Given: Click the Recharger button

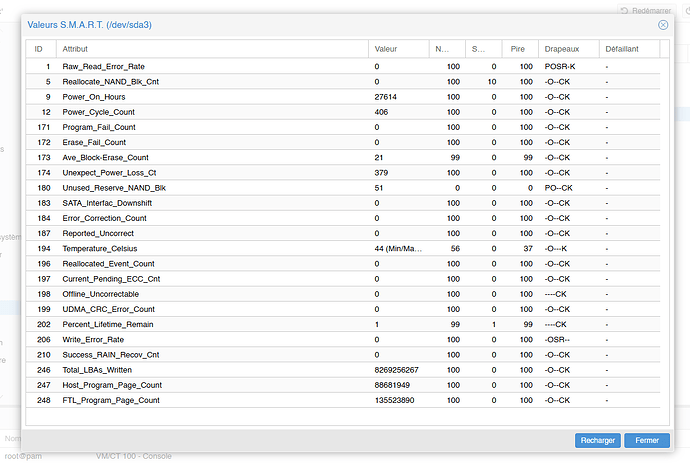Looking at the screenshot, I should tap(597, 440).
